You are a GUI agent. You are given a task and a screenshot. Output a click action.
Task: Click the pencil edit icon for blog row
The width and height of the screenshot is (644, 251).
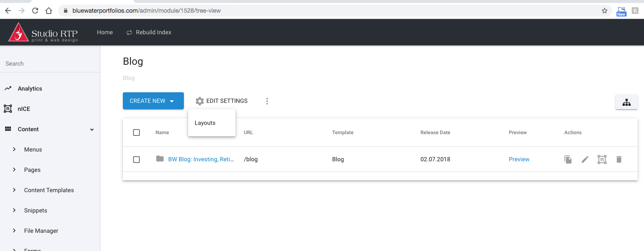585,160
